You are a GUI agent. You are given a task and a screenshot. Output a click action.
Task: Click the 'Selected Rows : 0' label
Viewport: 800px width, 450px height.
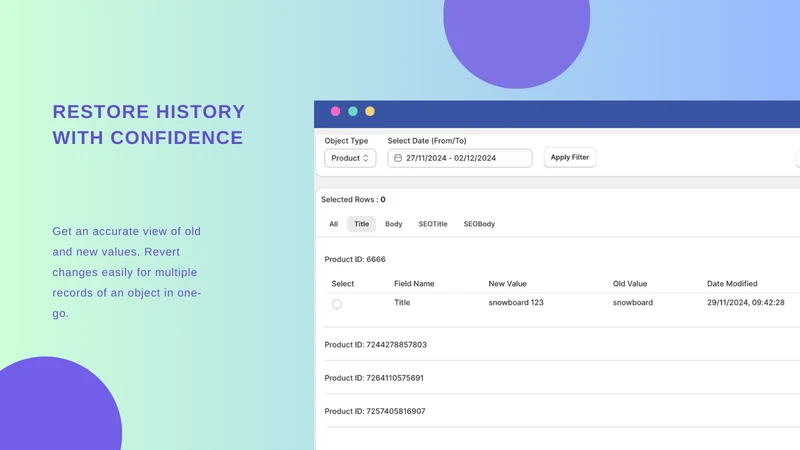click(x=353, y=199)
